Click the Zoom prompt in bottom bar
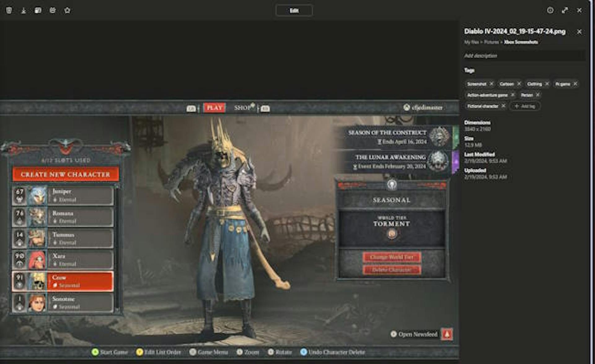Image resolution: width=595 pixels, height=364 pixels. 248,352
